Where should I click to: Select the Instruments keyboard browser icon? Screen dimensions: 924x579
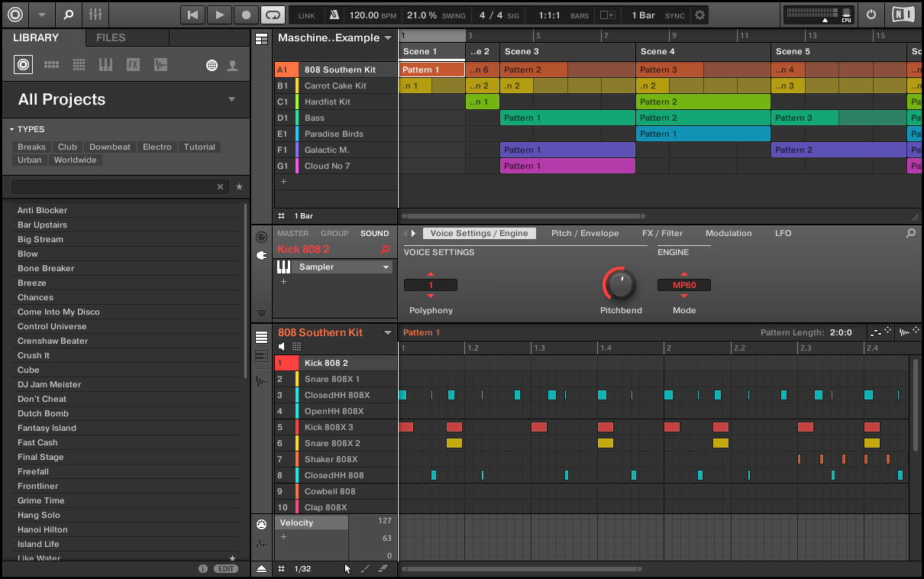[x=105, y=65]
